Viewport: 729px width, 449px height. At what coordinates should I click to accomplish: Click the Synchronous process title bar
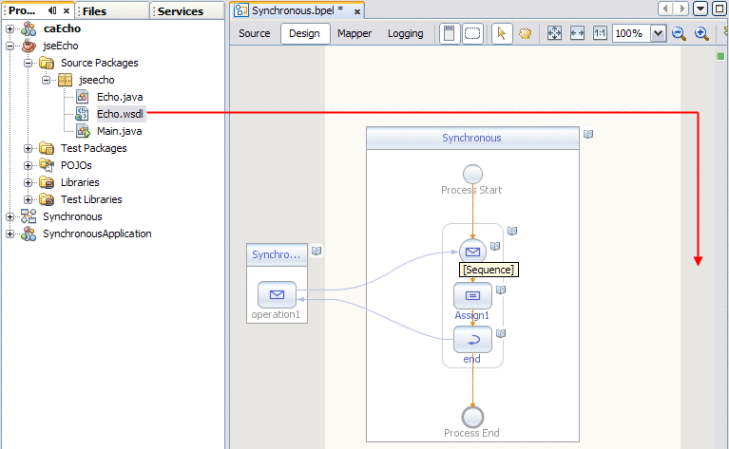pyautogui.click(x=472, y=138)
